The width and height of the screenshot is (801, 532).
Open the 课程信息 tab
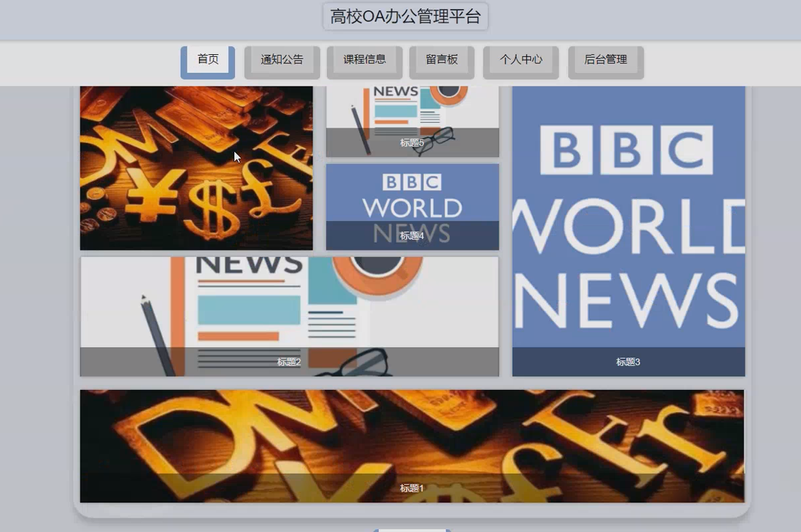pos(365,62)
